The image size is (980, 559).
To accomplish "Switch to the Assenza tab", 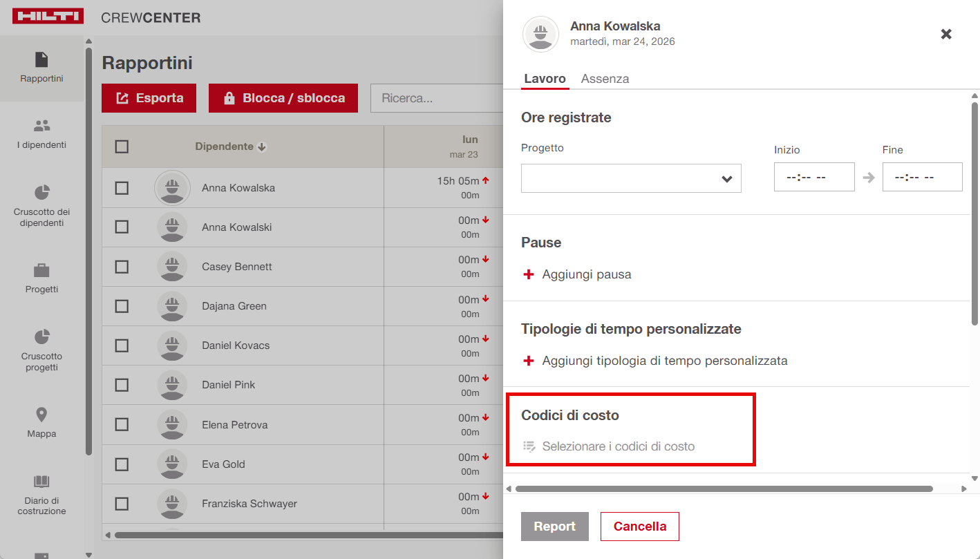I will 605,79.
